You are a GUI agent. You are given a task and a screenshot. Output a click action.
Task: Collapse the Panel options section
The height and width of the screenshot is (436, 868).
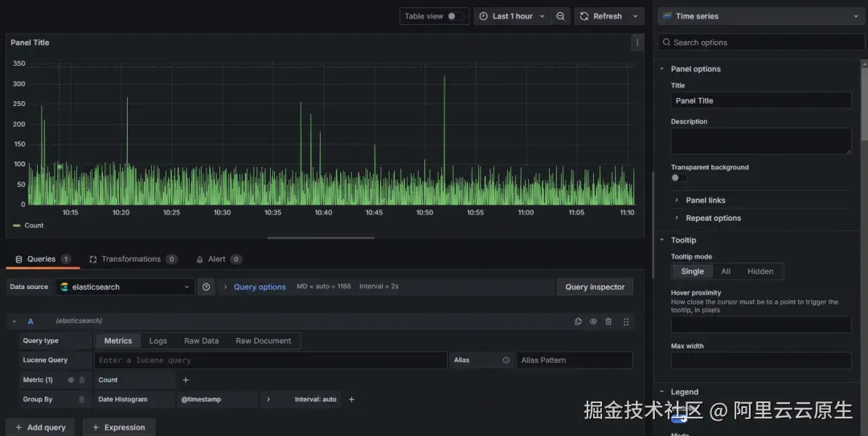pyautogui.click(x=661, y=68)
